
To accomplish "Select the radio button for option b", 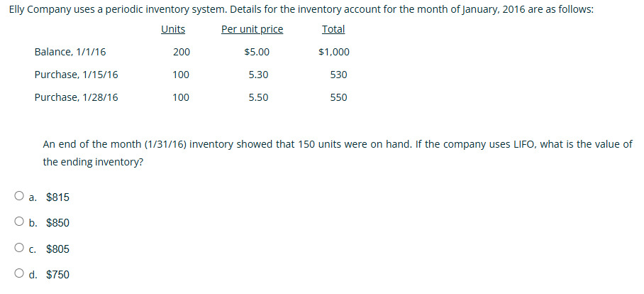I will coord(19,222).
